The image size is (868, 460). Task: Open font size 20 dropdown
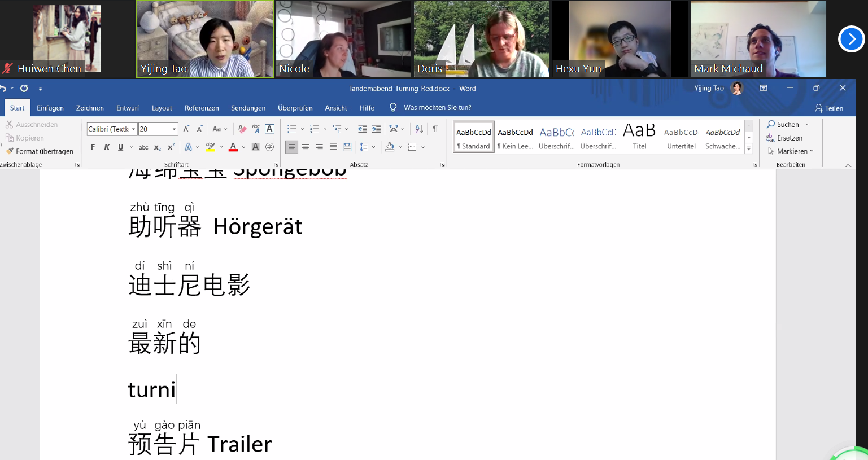(x=175, y=129)
